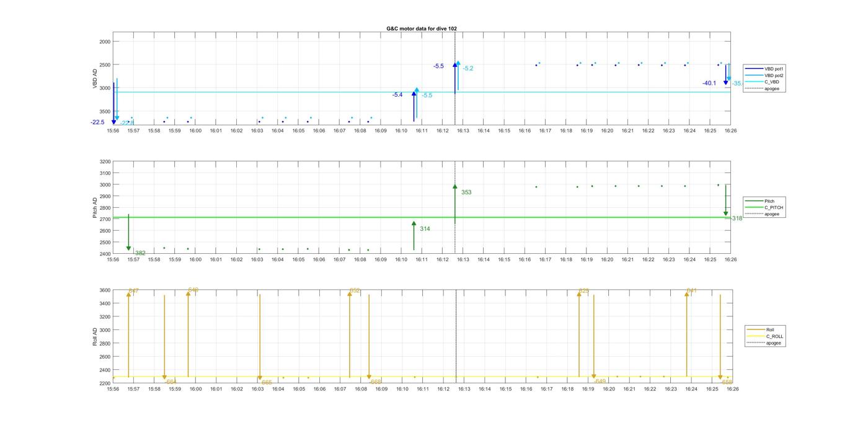Click the "-5.4" VBD data label
This screenshot has height=430, width=868.
[x=397, y=95]
